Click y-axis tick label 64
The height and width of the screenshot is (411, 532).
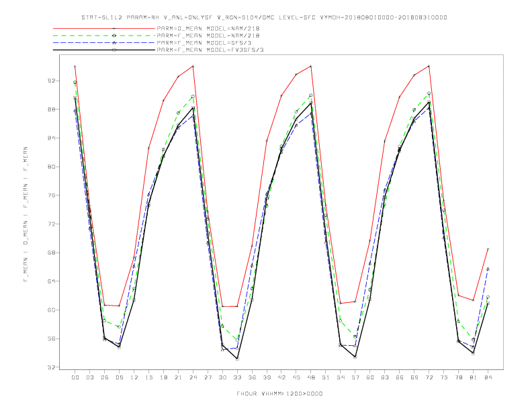(52, 281)
